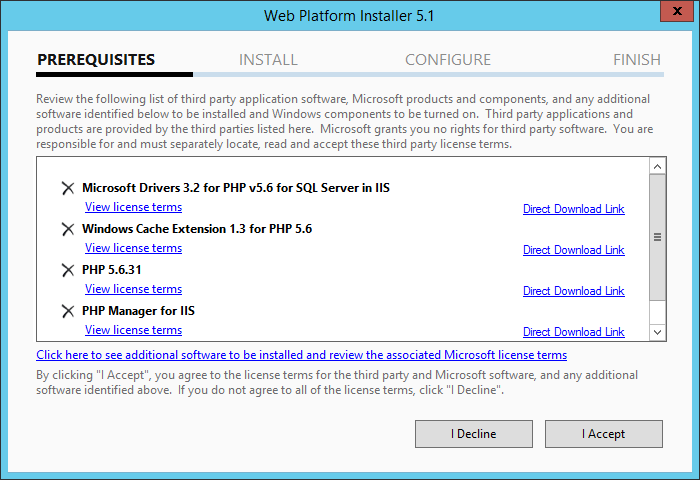Viewport: 700px width, 480px height.
Task: Open the additional software and license terms link
Action: pos(301,355)
